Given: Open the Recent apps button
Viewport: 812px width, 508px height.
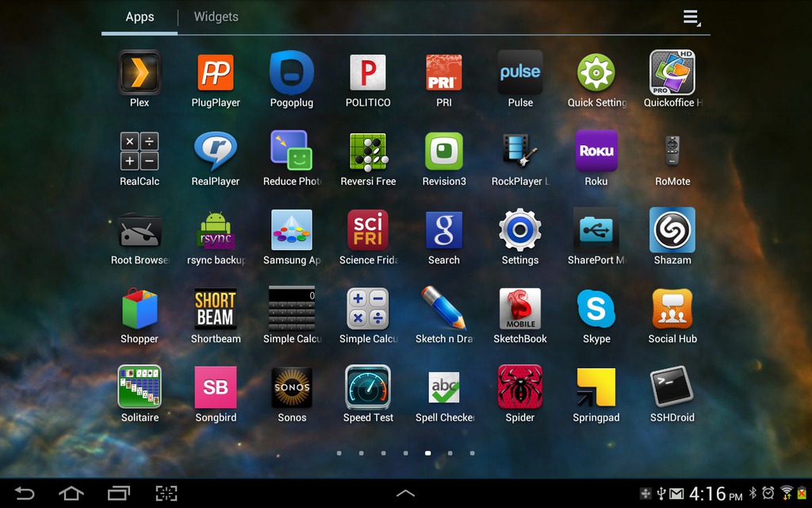Looking at the screenshot, I should (119, 493).
